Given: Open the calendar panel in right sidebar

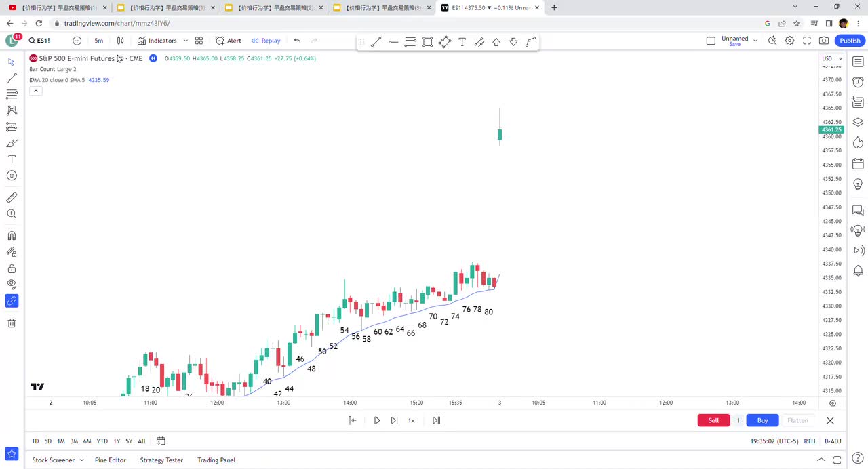Looking at the screenshot, I should click(x=858, y=163).
